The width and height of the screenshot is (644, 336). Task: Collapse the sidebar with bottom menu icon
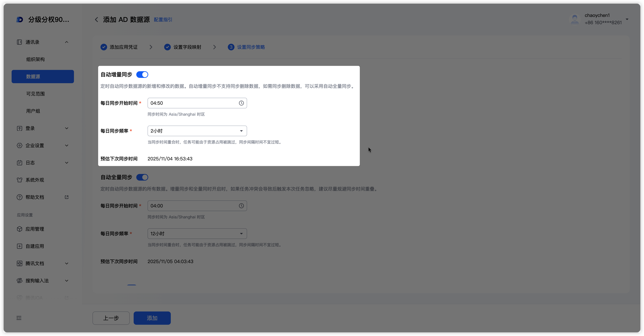point(19,318)
